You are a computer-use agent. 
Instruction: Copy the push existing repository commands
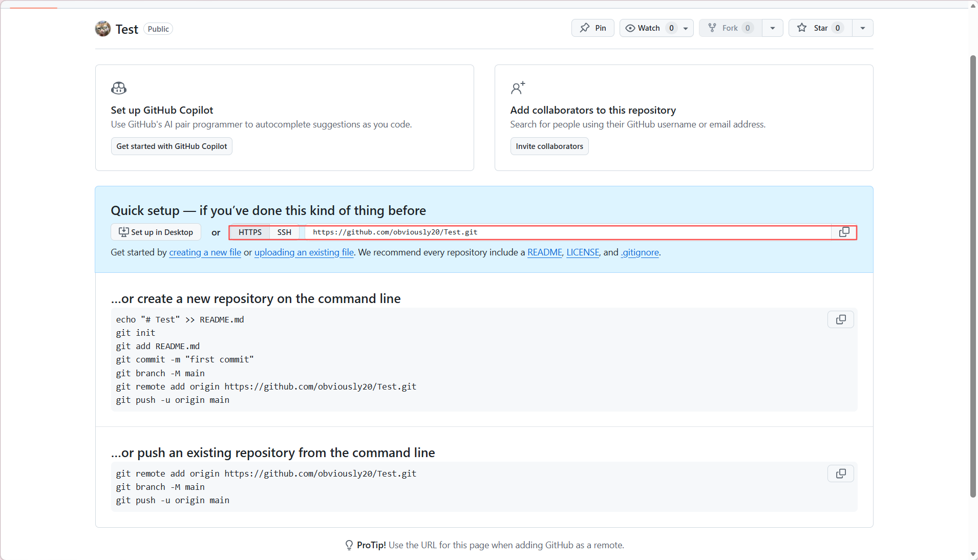[840, 474]
